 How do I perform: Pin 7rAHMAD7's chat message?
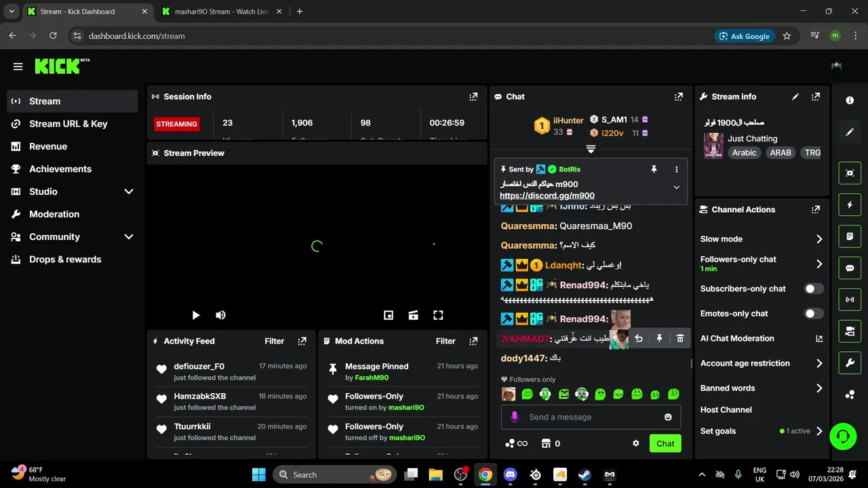click(x=659, y=338)
